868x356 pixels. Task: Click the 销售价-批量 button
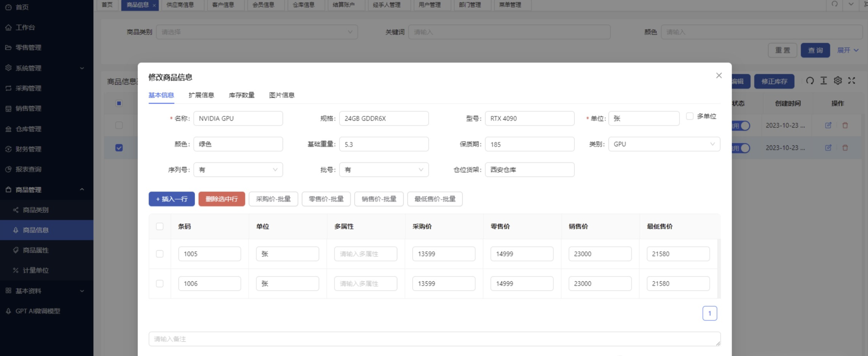tap(379, 199)
